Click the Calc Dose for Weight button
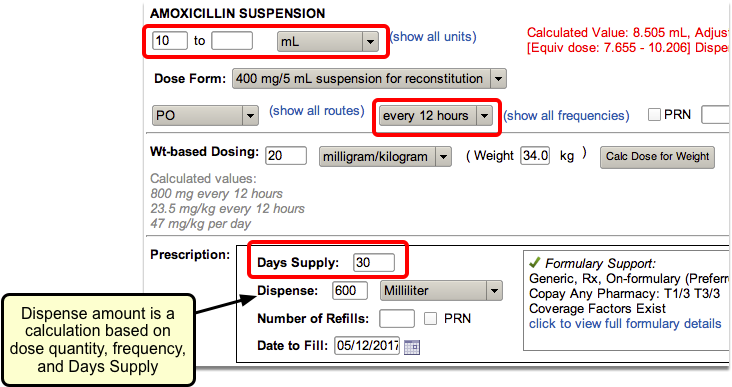 click(657, 157)
